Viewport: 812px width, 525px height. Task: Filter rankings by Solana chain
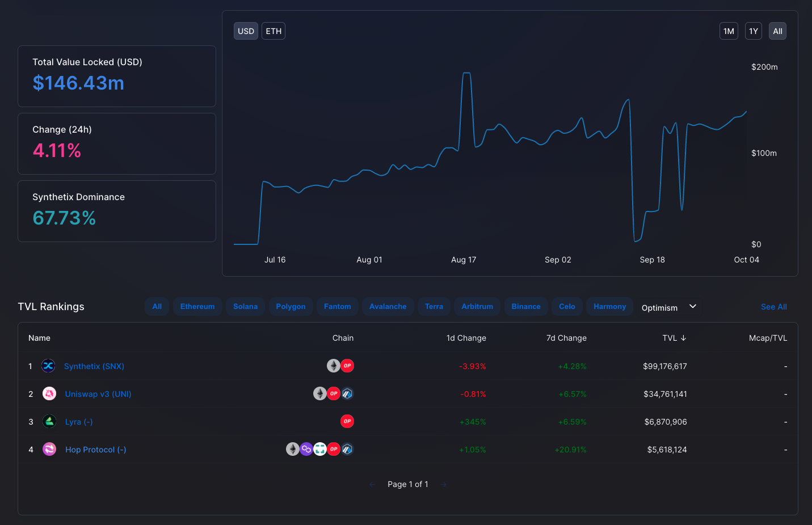[245, 306]
